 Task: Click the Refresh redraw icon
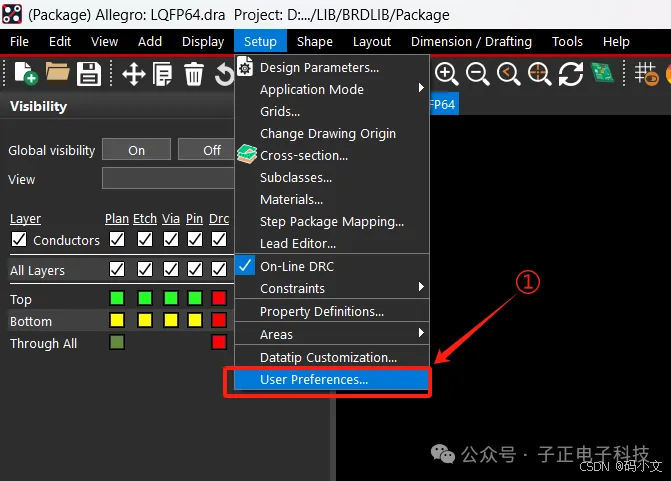pyautogui.click(x=571, y=74)
